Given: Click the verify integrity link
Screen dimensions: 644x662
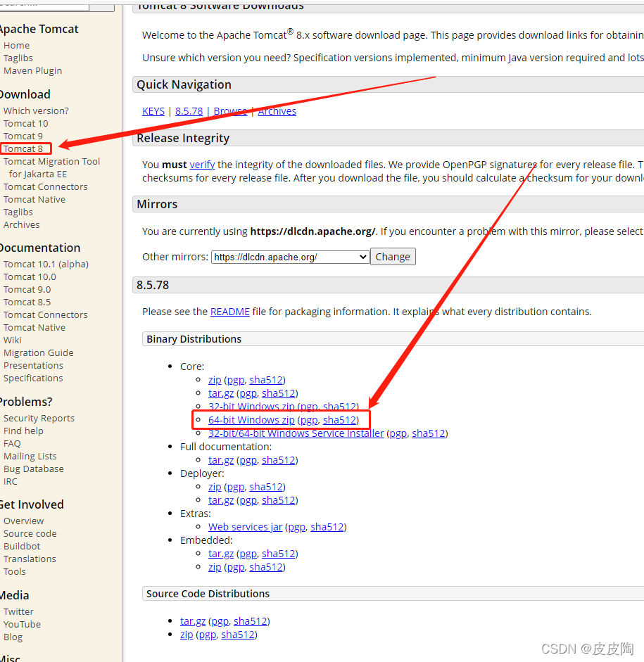Looking at the screenshot, I should coord(202,165).
